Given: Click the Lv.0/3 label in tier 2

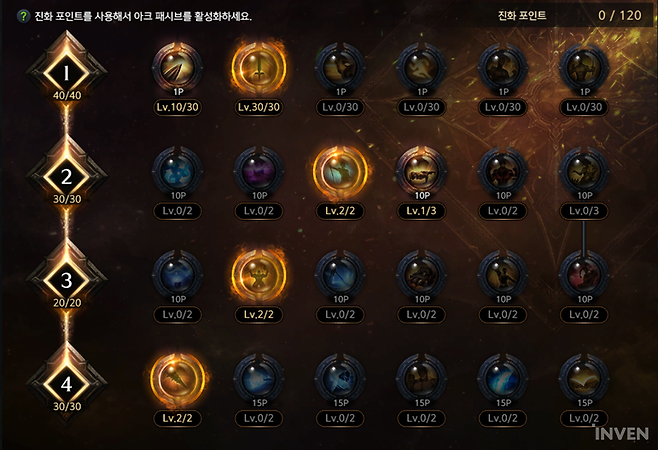Looking at the screenshot, I should coord(584,211).
